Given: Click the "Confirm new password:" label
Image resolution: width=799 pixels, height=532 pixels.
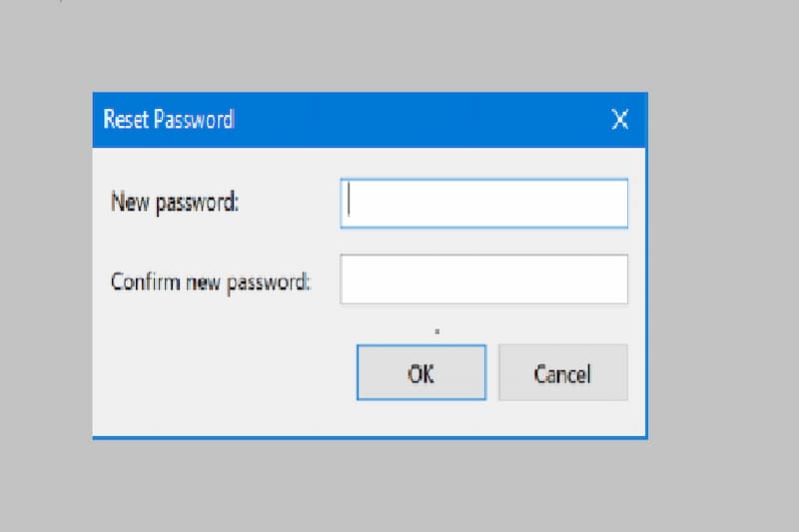Looking at the screenshot, I should click(211, 280).
